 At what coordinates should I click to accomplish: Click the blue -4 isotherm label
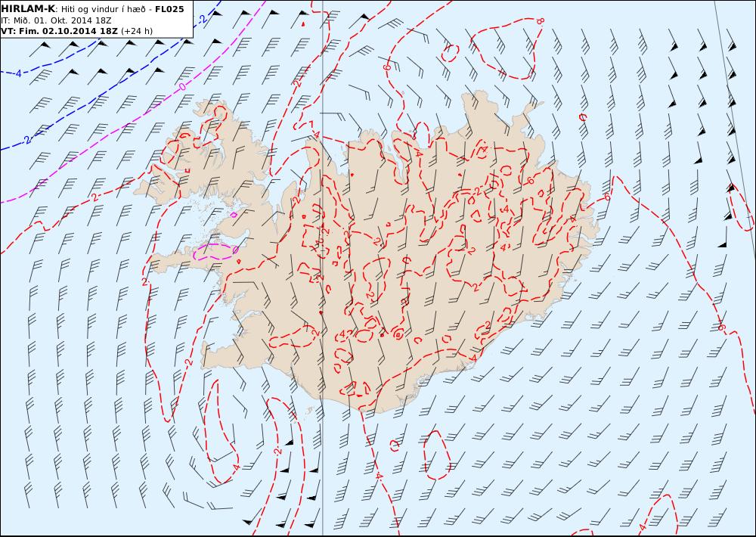click(17, 74)
